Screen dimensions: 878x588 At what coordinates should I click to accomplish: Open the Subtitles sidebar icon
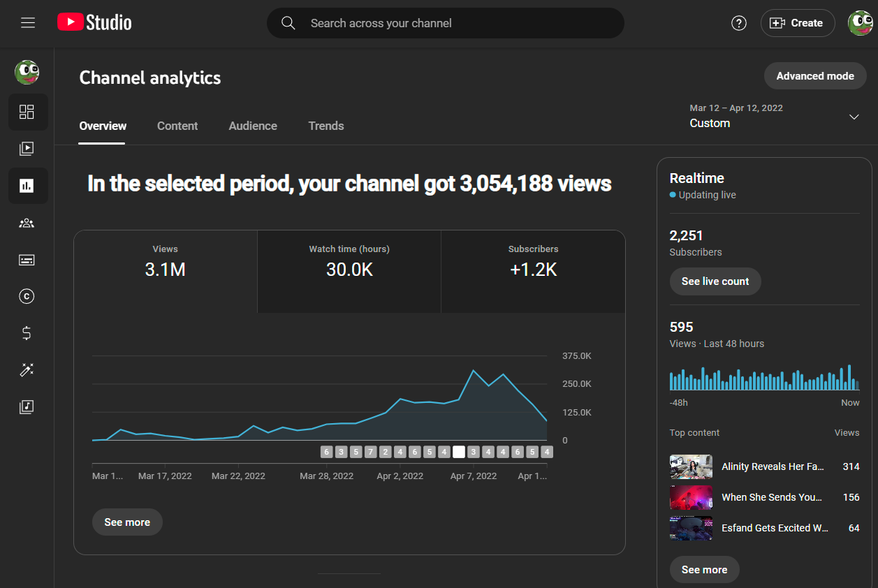pyautogui.click(x=27, y=260)
